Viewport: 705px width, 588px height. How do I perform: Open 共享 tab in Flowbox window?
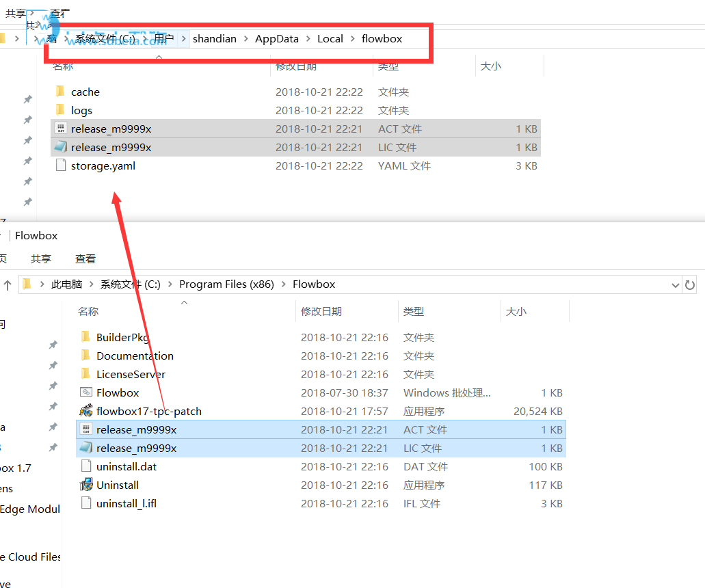click(x=41, y=259)
